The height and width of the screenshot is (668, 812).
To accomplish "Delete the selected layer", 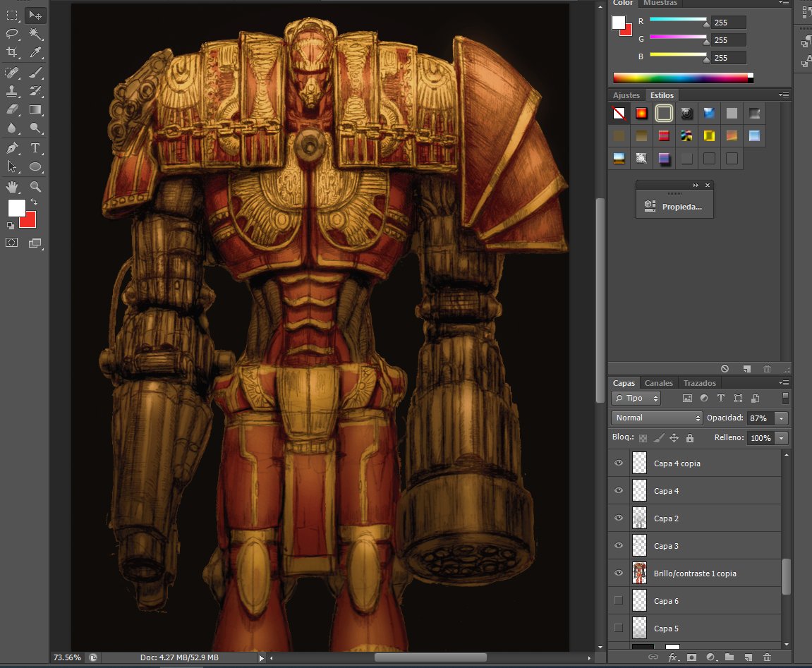I will pyautogui.click(x=767, y=657).
